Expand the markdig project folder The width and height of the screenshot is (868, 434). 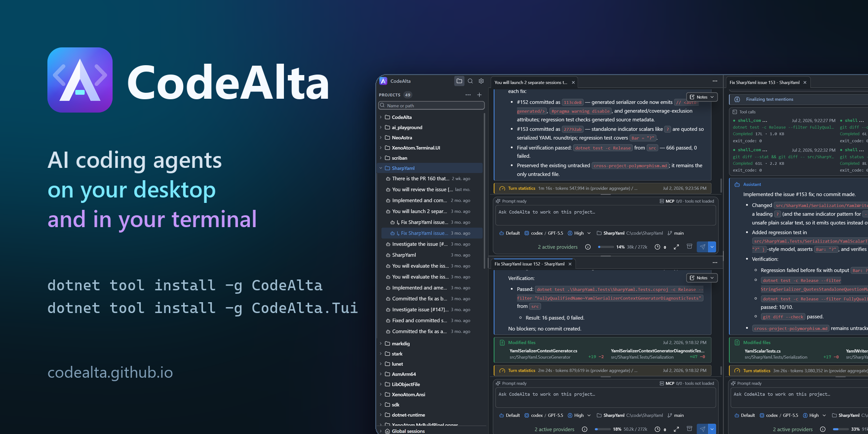pyautogui.click(x=381, y=344)
